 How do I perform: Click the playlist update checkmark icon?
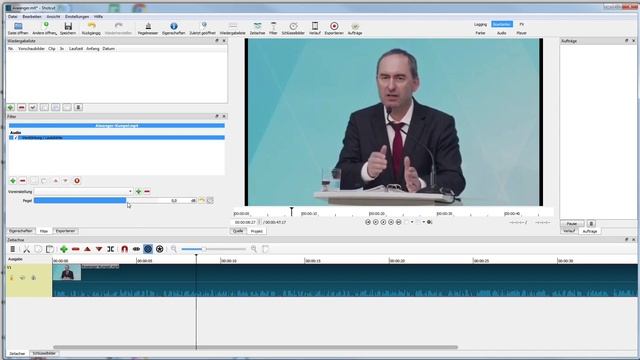(x=33, y=107)
